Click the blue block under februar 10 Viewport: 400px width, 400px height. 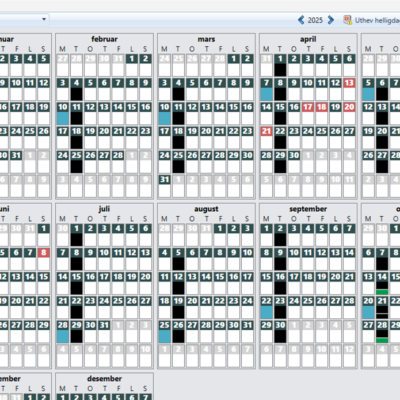63,118
